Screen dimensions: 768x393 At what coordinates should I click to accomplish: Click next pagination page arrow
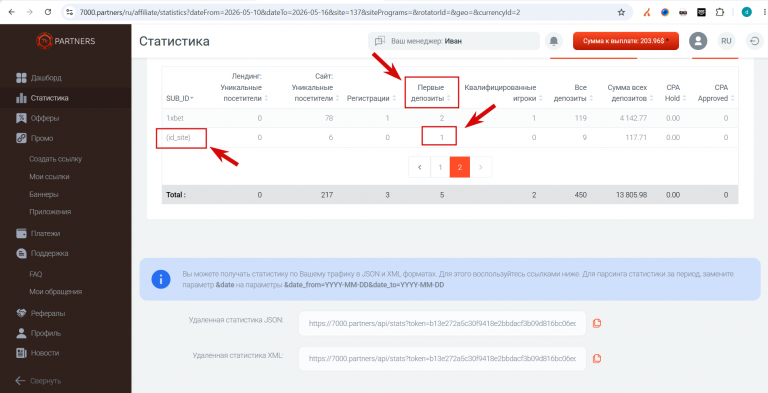pos(480,167)
